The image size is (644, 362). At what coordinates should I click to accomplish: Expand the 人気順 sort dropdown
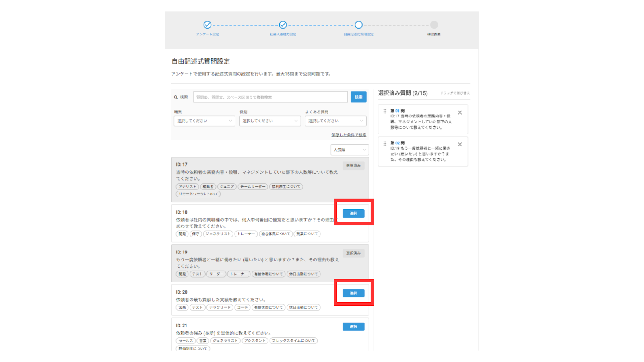(x=349, y=150)
